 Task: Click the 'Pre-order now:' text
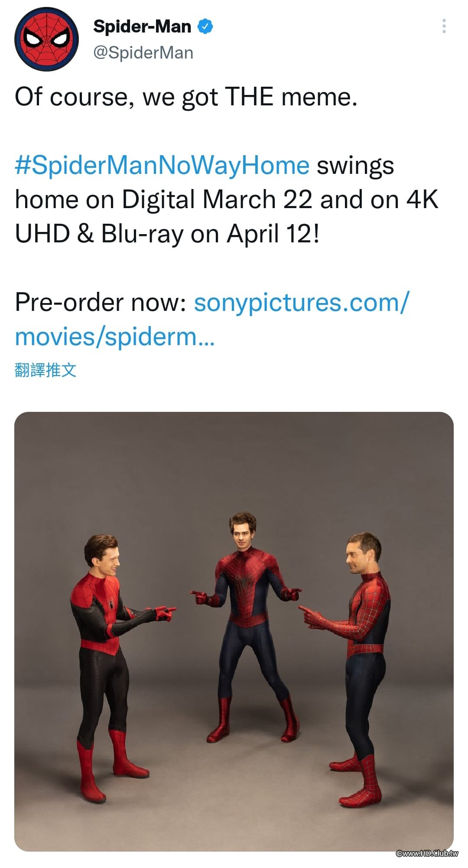pos(101,302)
